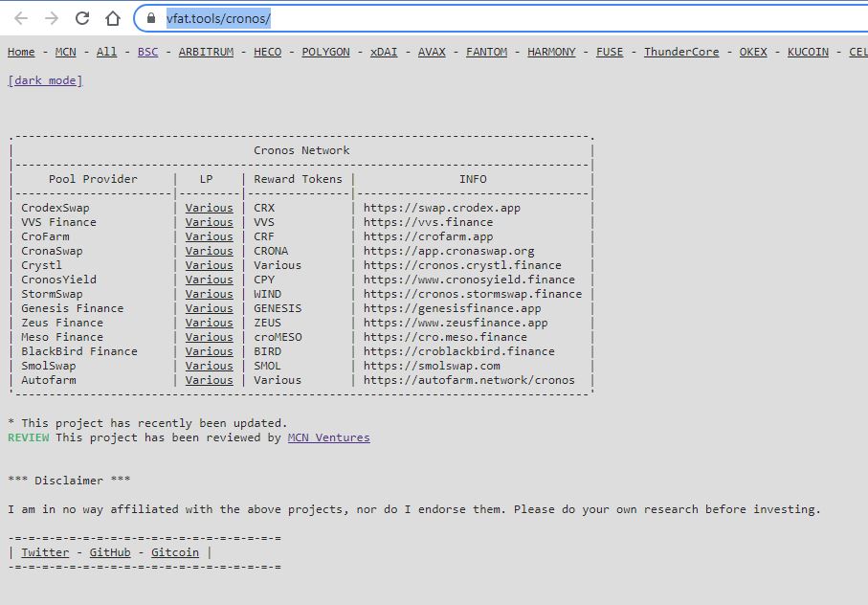Screen dimensions: 868x605
Task: Click the green REVIEW label
Action: coord(29,437)
